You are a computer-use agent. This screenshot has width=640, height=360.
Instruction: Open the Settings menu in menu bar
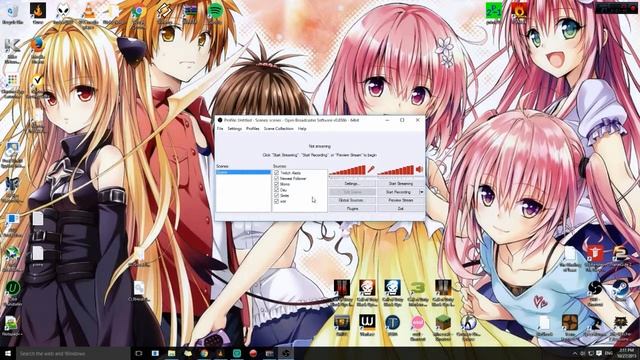234,129
